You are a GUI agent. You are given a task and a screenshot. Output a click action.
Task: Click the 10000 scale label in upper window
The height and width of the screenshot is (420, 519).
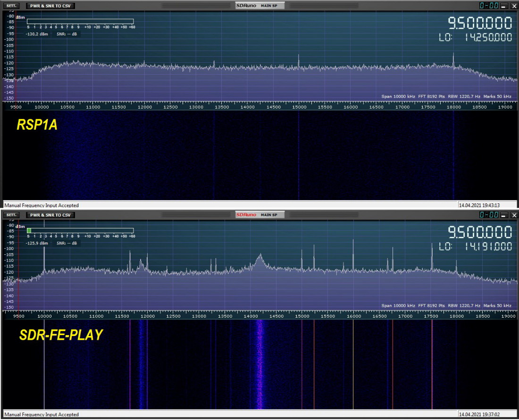[42, 107]
